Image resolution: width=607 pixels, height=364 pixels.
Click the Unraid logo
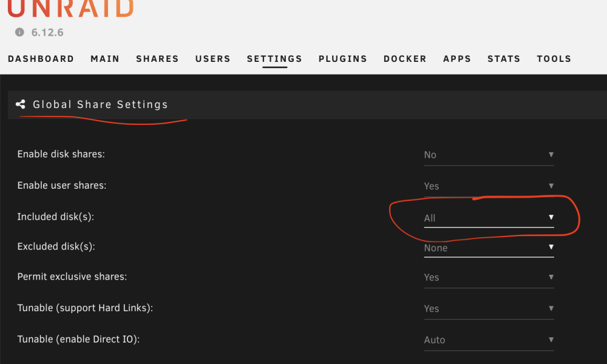(70, 8)
